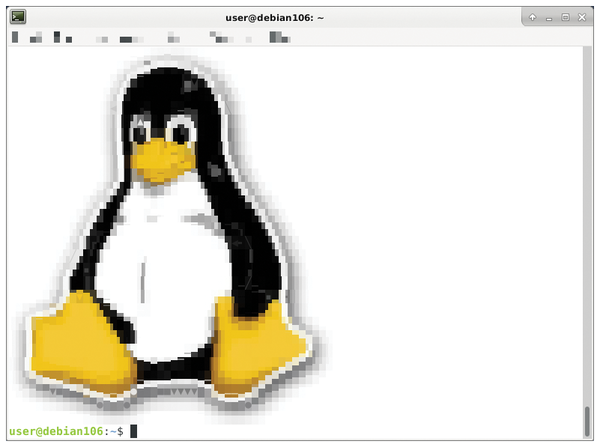This screenshot has height=447, width=600.
Task: Roll up the window with the arrow button
Action: coord(532,17)
